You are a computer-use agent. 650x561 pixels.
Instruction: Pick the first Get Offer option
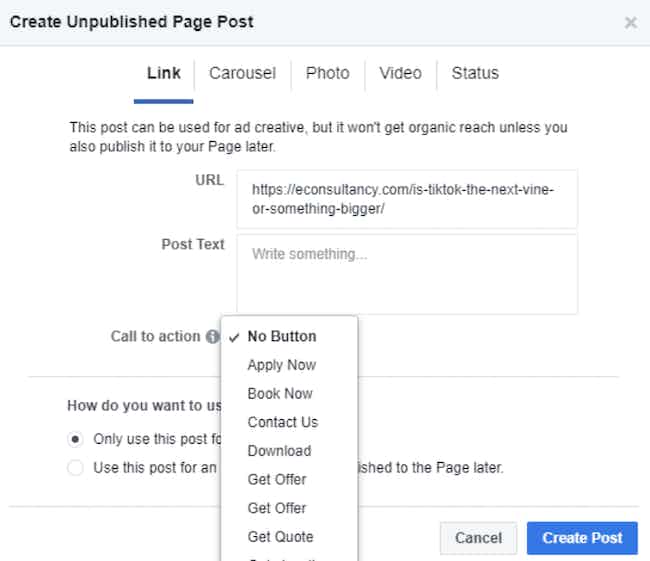[x=277, y=480]
